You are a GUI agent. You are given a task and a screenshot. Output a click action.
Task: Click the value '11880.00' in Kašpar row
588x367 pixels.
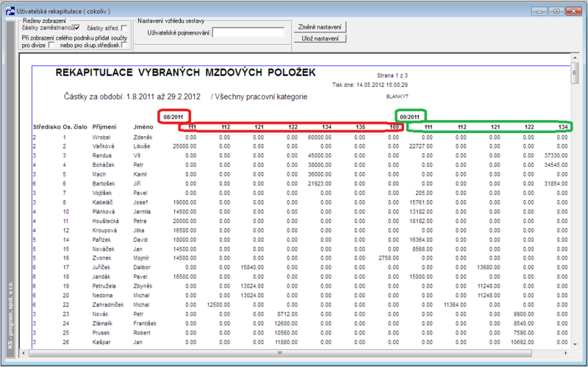point(286,342)
